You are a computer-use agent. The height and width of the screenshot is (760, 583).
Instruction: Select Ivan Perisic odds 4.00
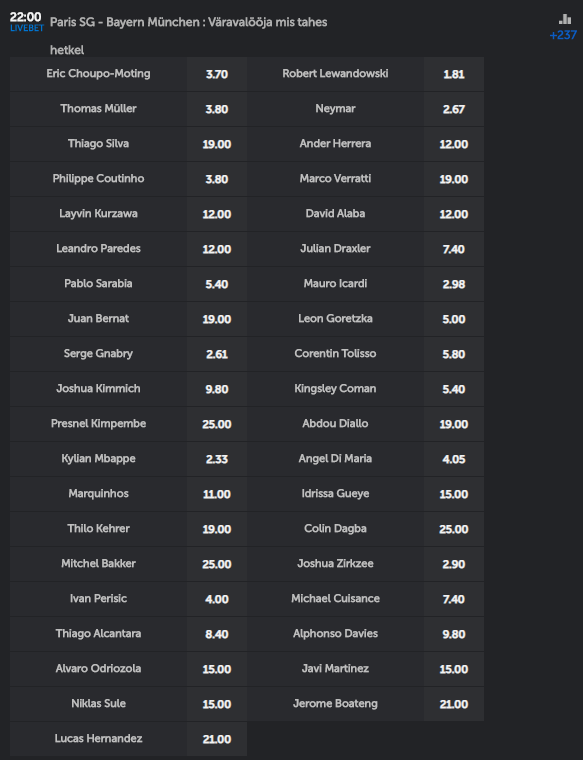(217, 599)
